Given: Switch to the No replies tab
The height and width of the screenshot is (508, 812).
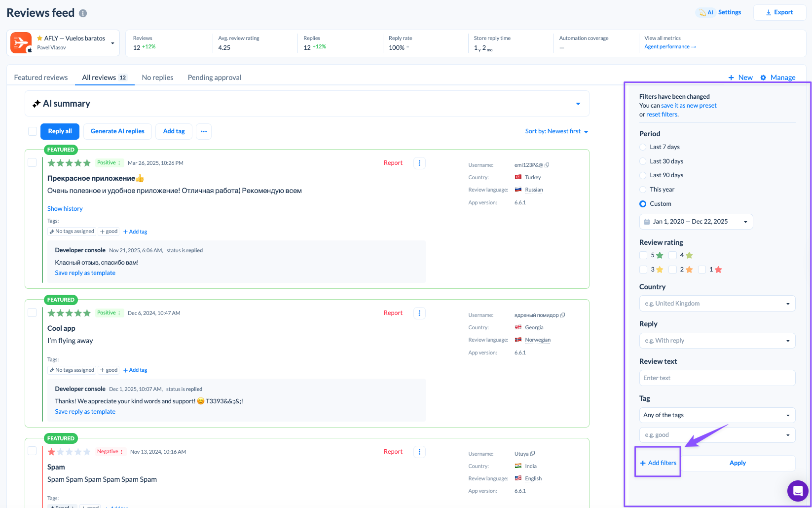Looking at the screenshot, I should (157, 78).
